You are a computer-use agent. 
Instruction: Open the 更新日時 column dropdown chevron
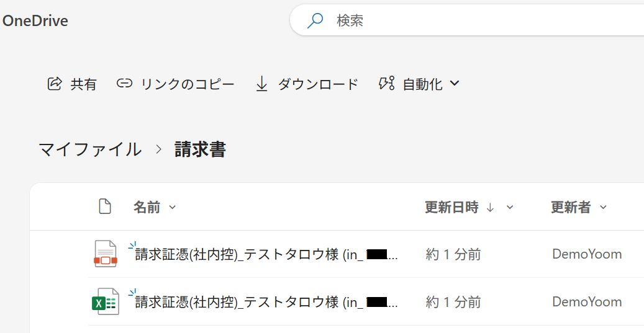510,208
